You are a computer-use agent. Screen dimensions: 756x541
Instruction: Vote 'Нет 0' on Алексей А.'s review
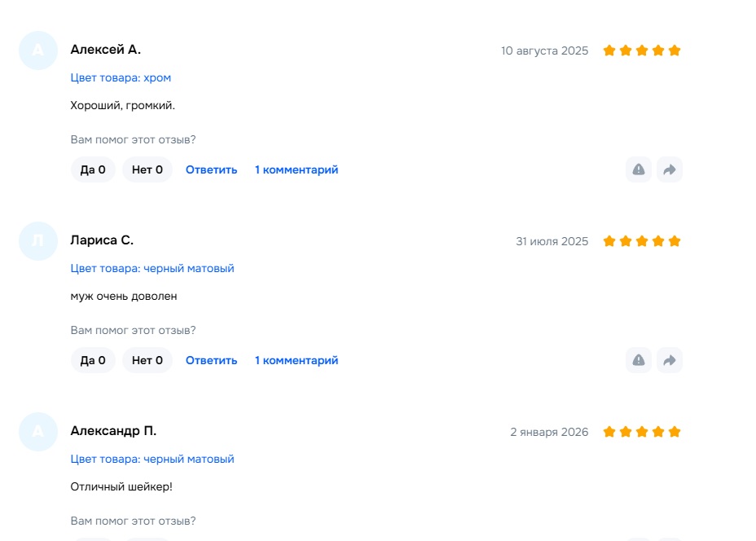tap(147, 169)
